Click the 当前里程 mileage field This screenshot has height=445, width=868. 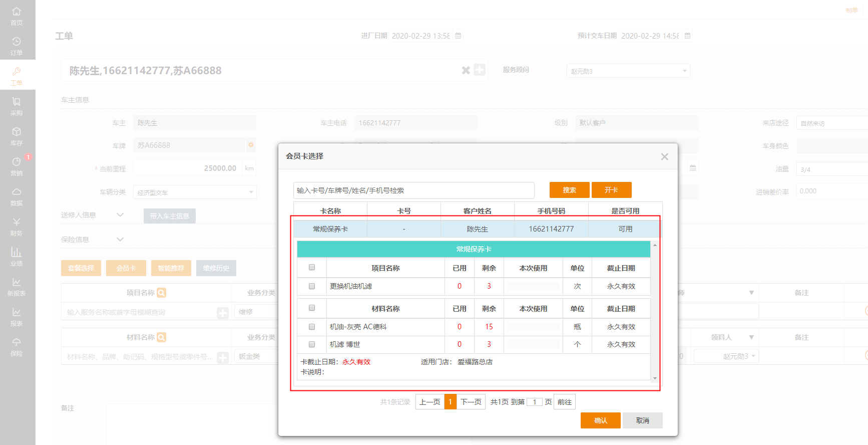pyautogui.click(x=187, y=168)
